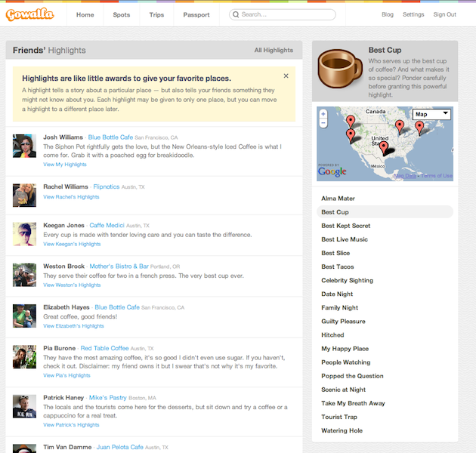
Task: Click the map pin in Texas
Action: pos(384,148)
